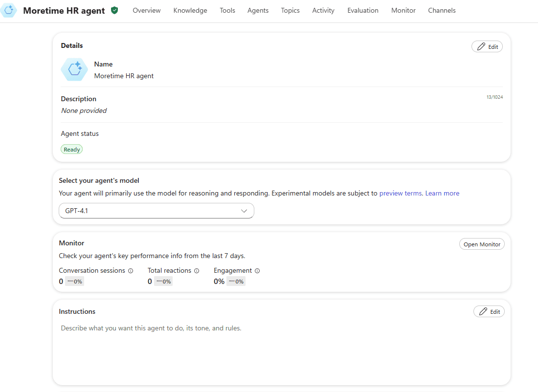Click the info icon next to Conversation sessions
The height and width of the screenshot is (392, 538).
point(131,271)
